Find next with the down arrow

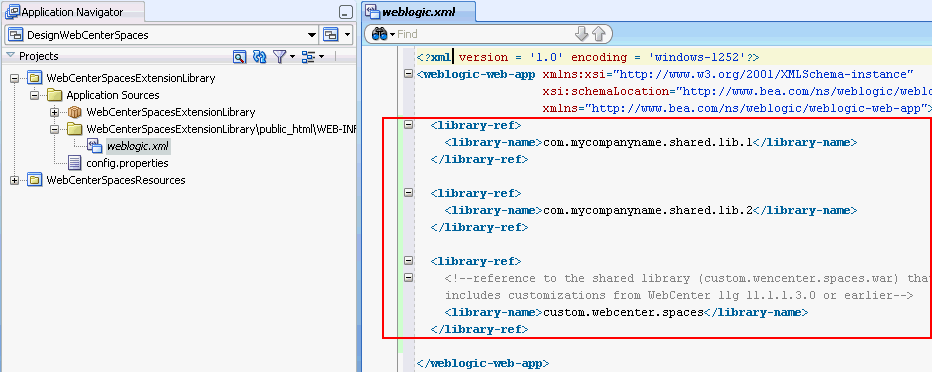coord(581,34)
